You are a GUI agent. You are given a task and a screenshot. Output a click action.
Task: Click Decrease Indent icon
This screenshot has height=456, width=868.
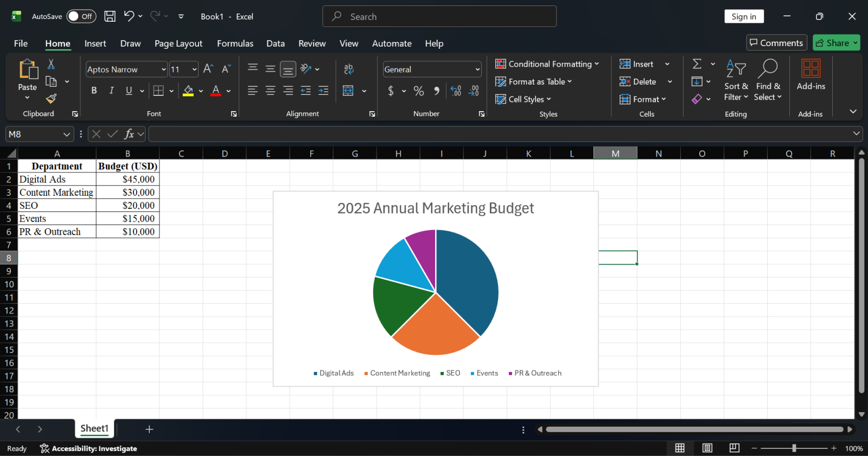point(306,91)
